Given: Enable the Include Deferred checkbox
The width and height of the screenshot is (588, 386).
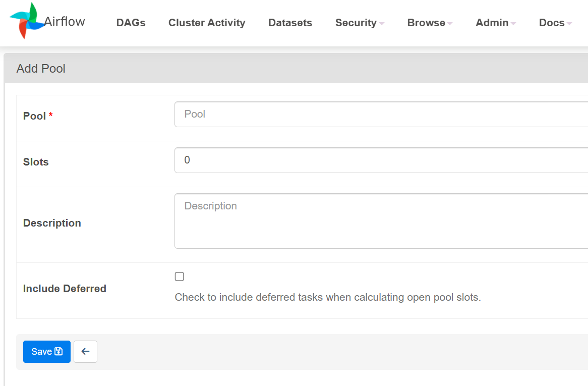Looking at the screenshot, I should coord(180,277).
